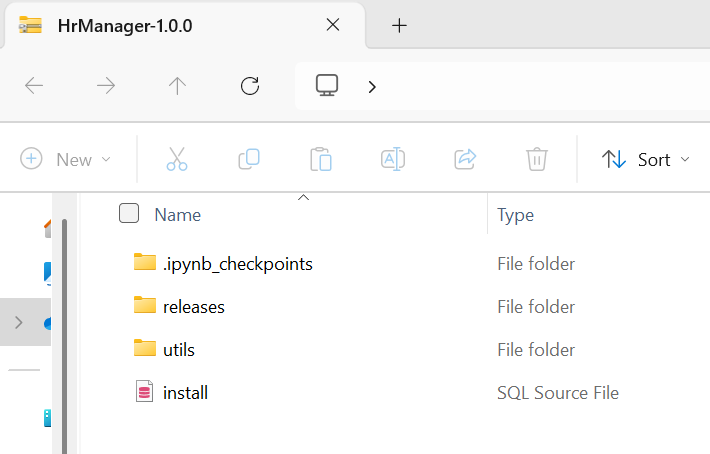This screenshot has width=710, height=454.
Task: Click the Paste clipboard icon
Action: point(321,159)
